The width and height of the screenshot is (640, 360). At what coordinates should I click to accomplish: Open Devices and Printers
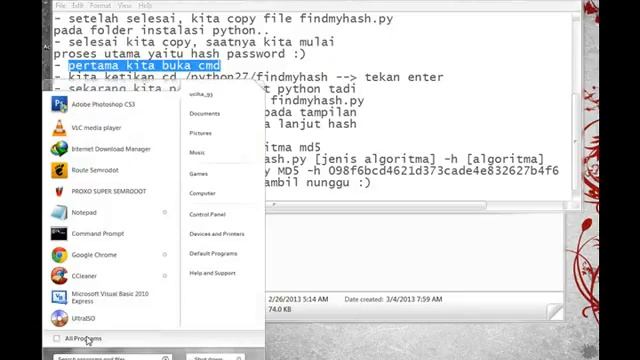point(217,234)
